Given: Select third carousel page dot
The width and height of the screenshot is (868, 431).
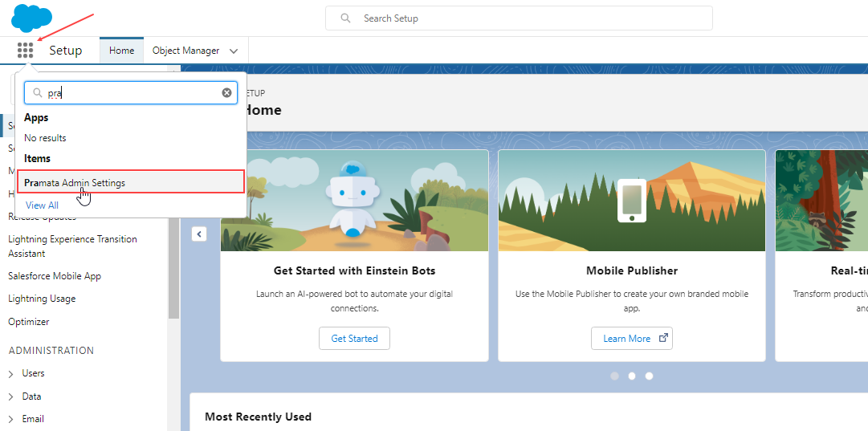Looking at the screenshot, I should click(649, 376).
